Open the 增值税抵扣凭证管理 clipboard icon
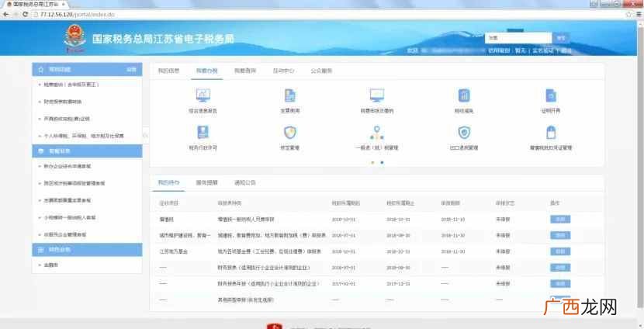644x329 pixels. tap(551, 132)
